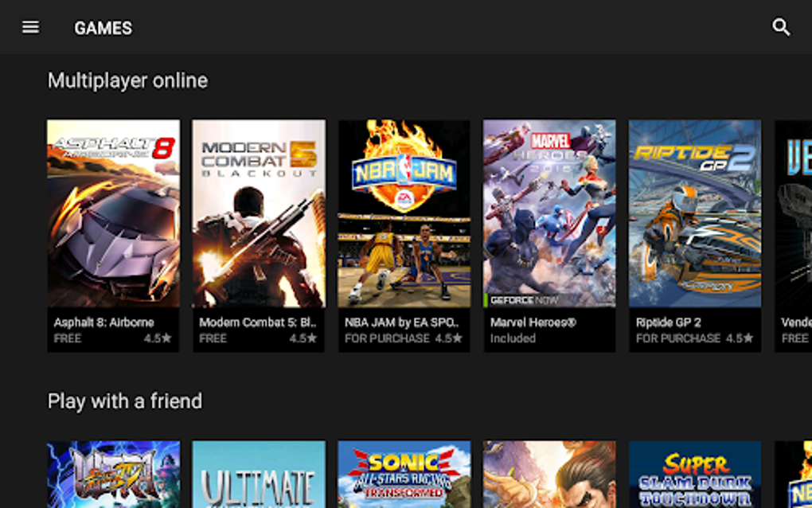Open the Super Slam Dunk Touchdown thumbnail
The width and height of the screenshot is (812, 508).
point(695,475)
